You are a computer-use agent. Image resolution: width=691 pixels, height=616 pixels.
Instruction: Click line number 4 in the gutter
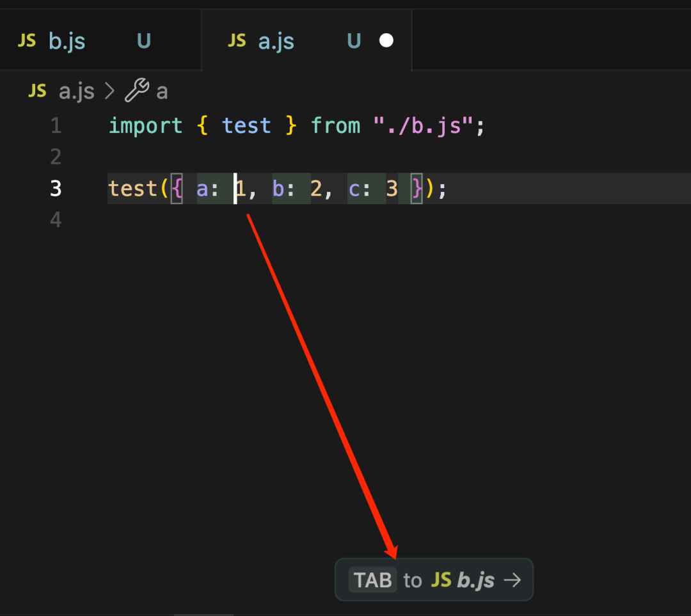pyautogui.click(x=56, y=220)
